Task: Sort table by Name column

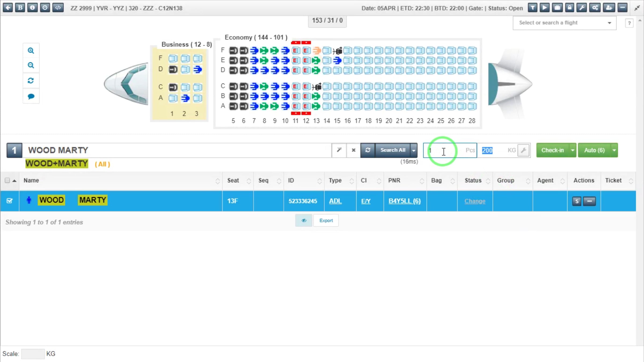Action: pyautogui.click(x=121, y=180)
